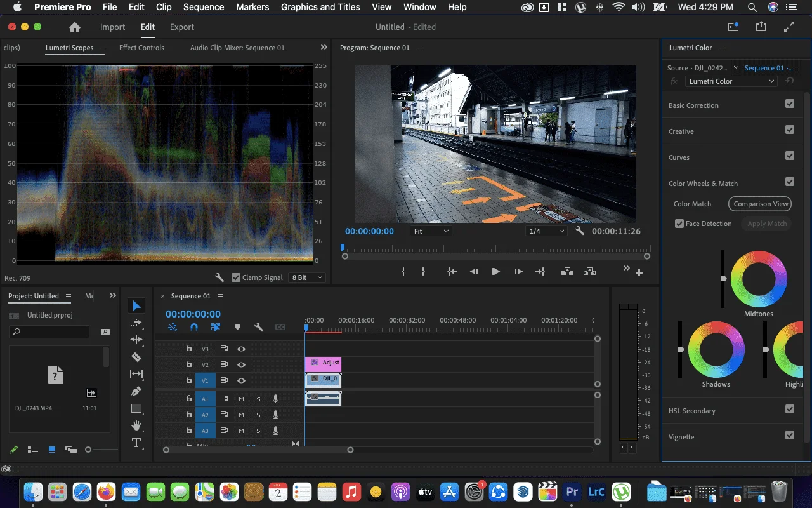Image resolution: width=812 pixels, height=508 pixels.
Task: Open Workspaces icon in header bar
Action: click(733, 27)
